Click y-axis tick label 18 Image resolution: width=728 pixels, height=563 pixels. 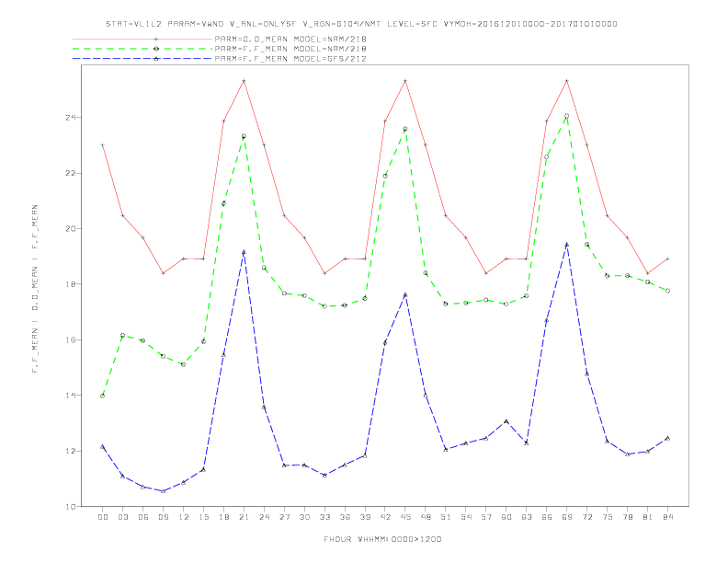[x=71, y=284]
